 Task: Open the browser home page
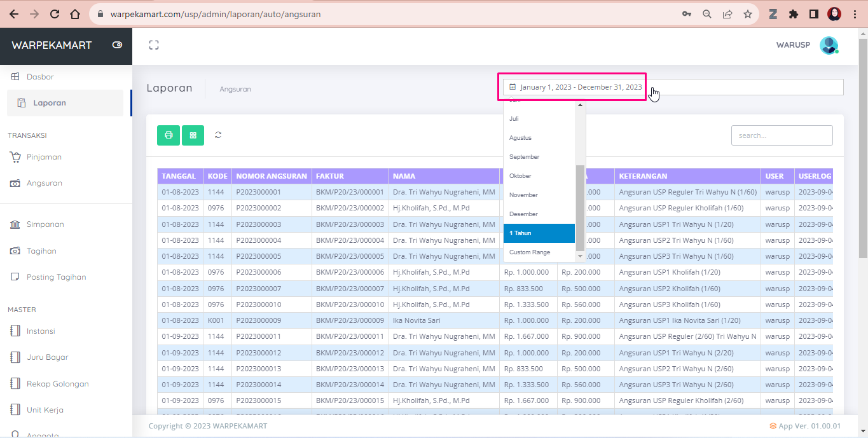pos(75,14)
